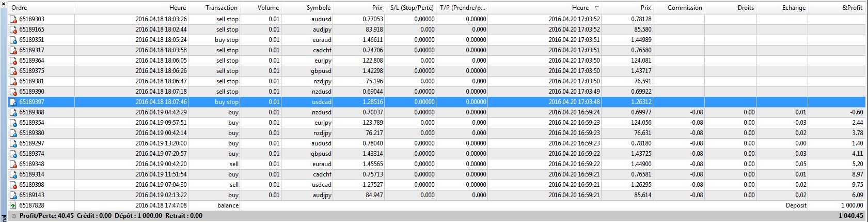Viewport: 868px width, 222px height.
Task: Click the buy stop icon of order 65189351
Action: pos(13,40)
